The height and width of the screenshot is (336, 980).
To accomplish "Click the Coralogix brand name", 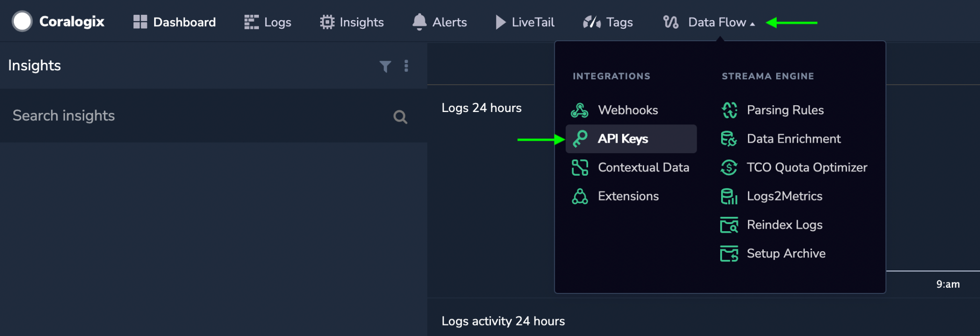I will pos(72,22).
